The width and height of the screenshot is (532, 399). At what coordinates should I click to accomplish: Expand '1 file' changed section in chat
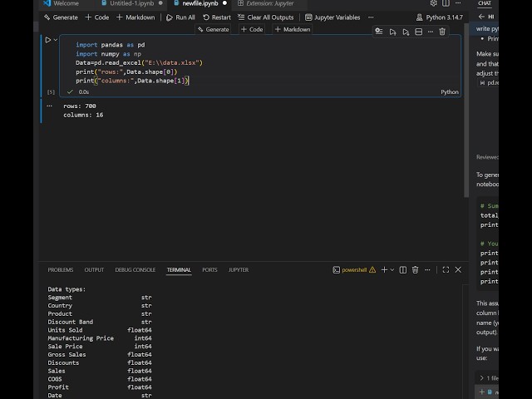click(489, 378)
